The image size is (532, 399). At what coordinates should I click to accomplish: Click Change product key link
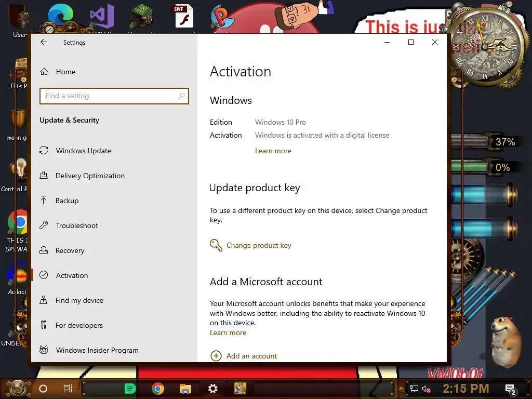click(259, 245)
